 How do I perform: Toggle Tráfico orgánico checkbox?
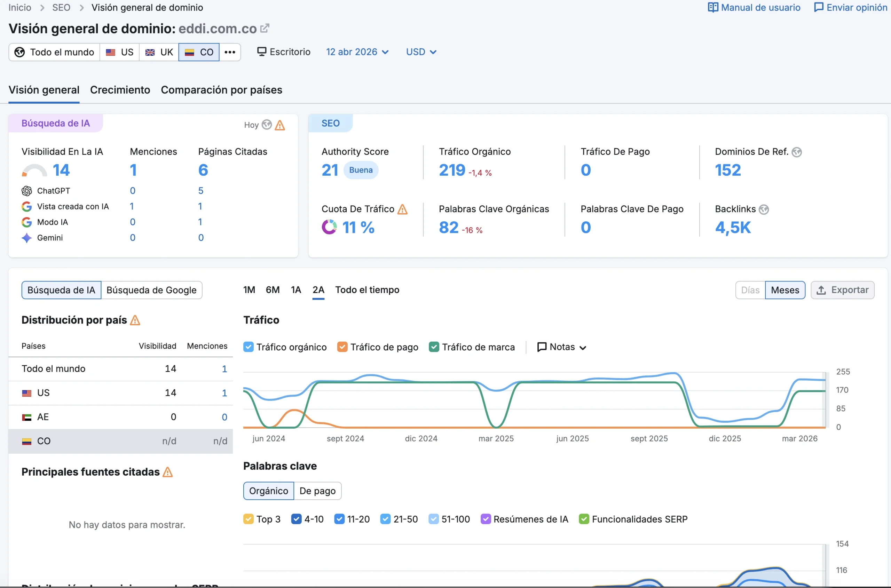coord(248,347)
